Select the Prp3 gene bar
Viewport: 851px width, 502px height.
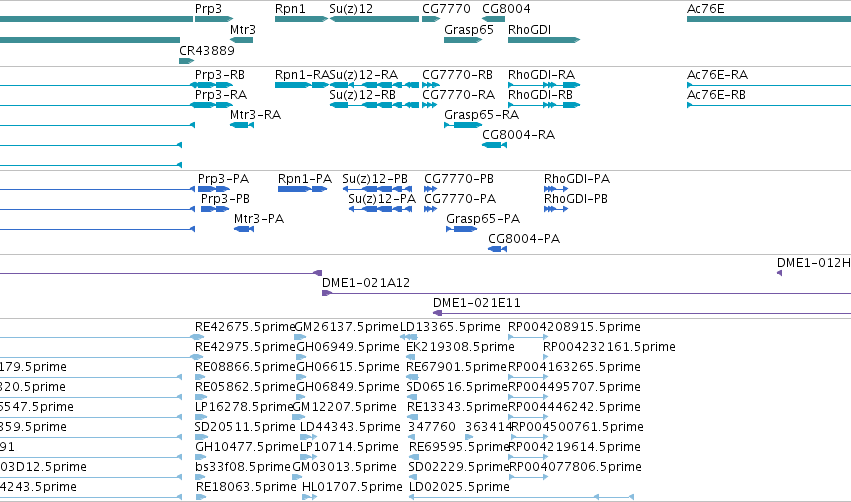coord(214,19)
